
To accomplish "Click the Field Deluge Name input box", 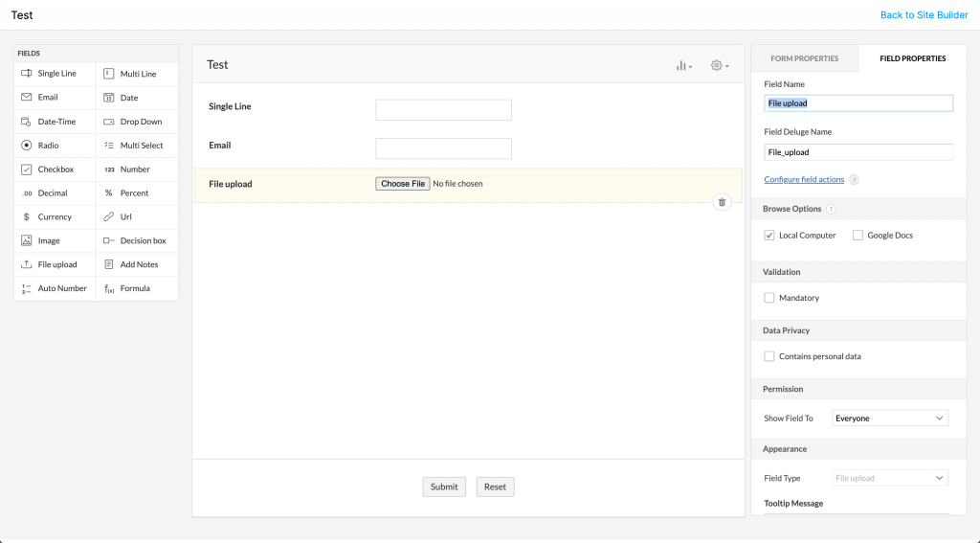I will (858, 152).
